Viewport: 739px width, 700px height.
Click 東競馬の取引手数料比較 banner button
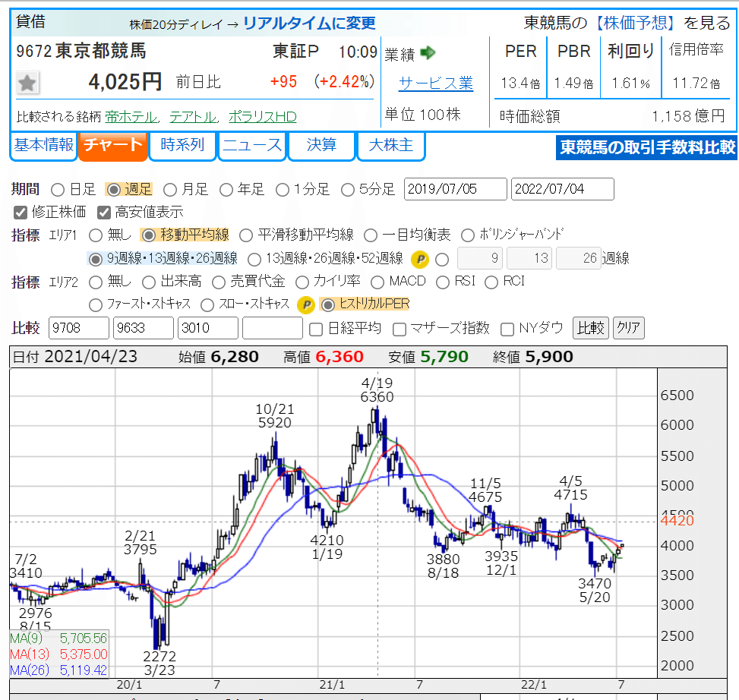pos(646,147)
